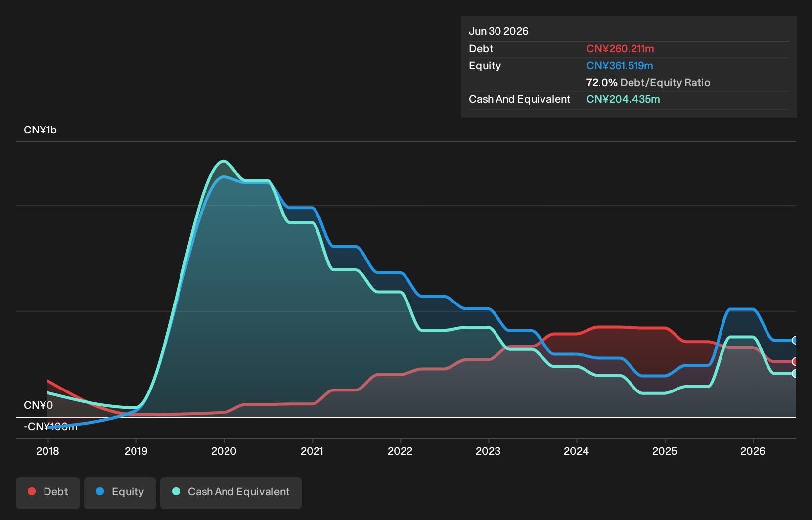This screenshot has width=812, height=520.
Task: Click the teal Cash endpoint marker
Action: coord(795,374)
